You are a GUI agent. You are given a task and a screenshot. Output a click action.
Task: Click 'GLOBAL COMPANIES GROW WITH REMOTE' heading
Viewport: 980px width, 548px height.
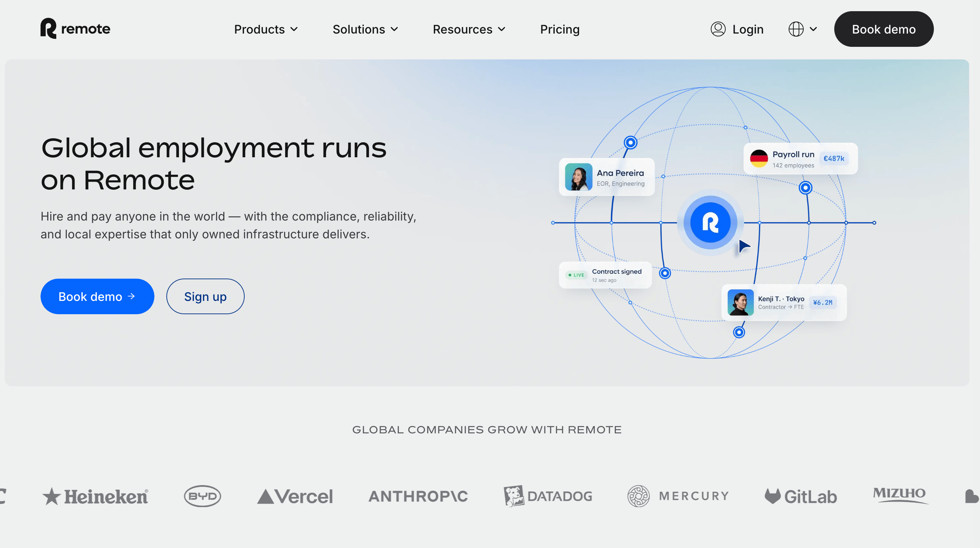coord(487,430)
